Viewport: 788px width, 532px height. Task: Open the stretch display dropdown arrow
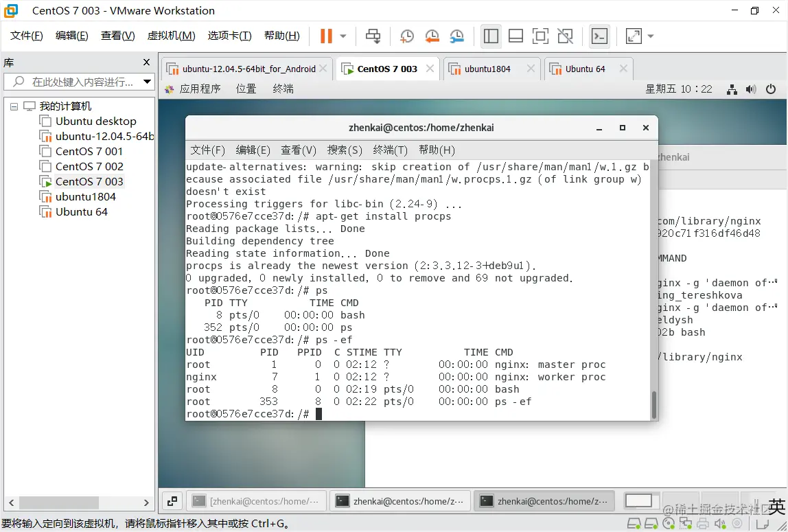(651, 36)
